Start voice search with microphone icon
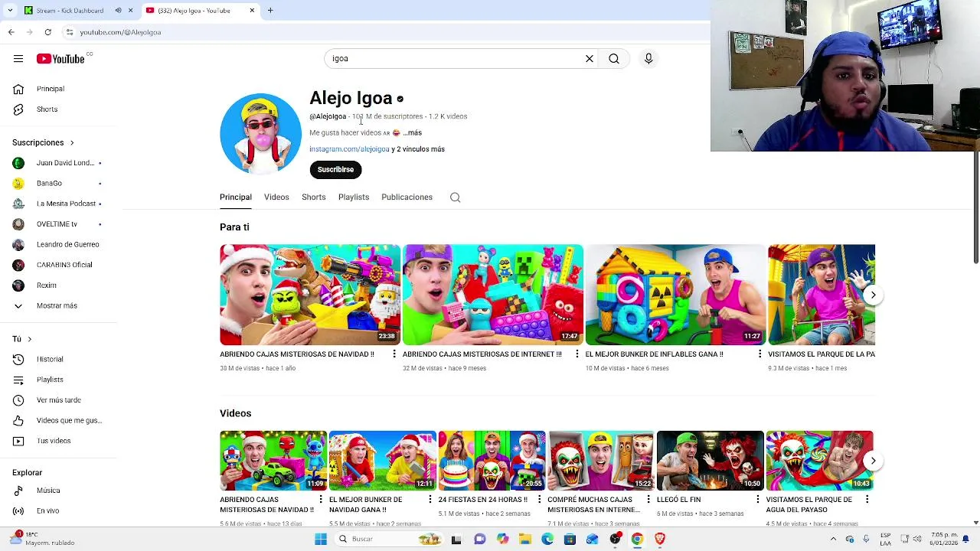 [648, 59]
